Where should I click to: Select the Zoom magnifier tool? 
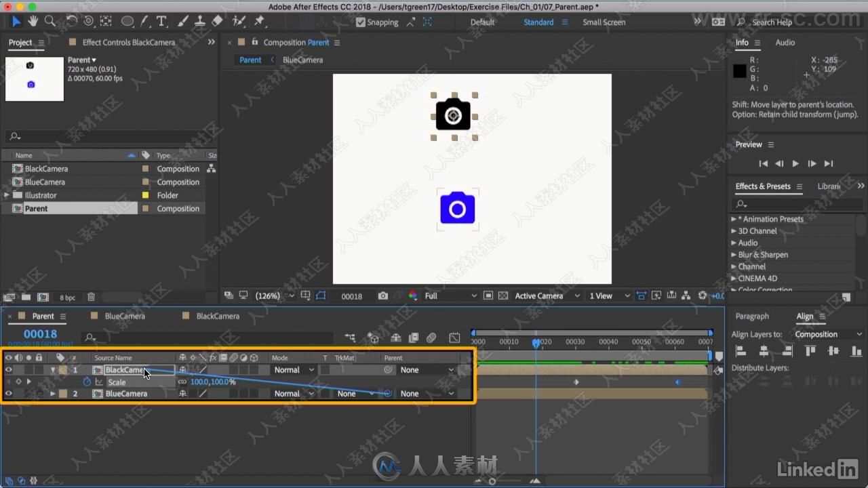coord(50,22)
